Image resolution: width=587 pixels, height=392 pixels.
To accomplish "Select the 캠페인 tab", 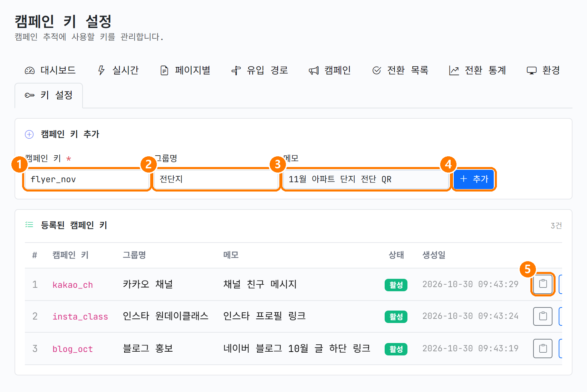I will 330,70.
